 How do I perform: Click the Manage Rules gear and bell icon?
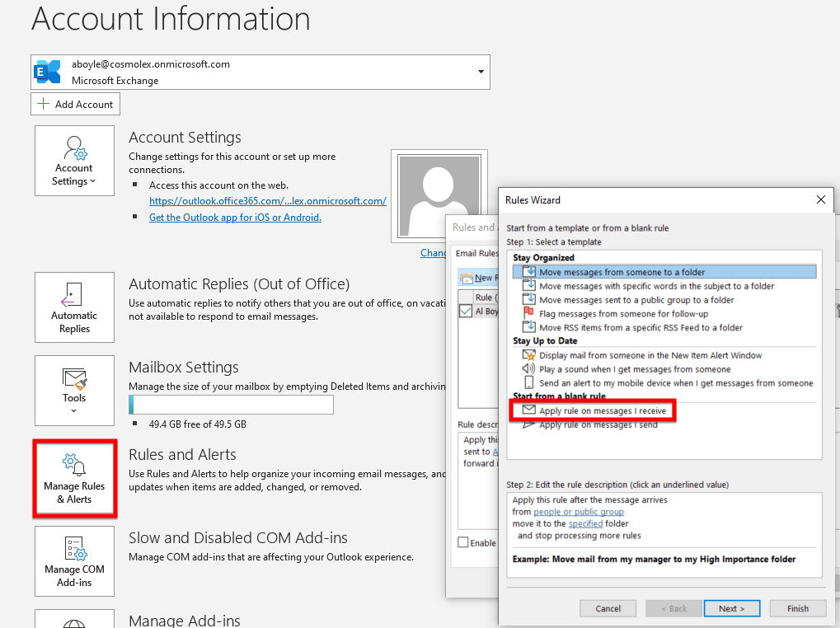74,464
